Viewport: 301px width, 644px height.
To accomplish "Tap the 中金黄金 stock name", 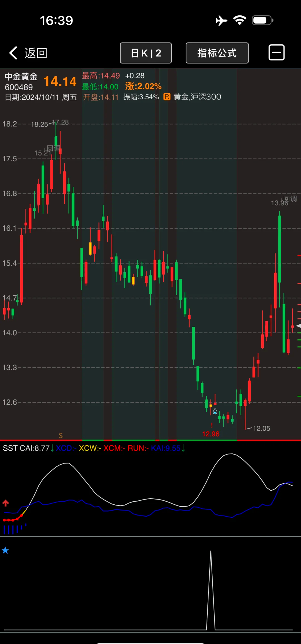I will pos(21,76).
